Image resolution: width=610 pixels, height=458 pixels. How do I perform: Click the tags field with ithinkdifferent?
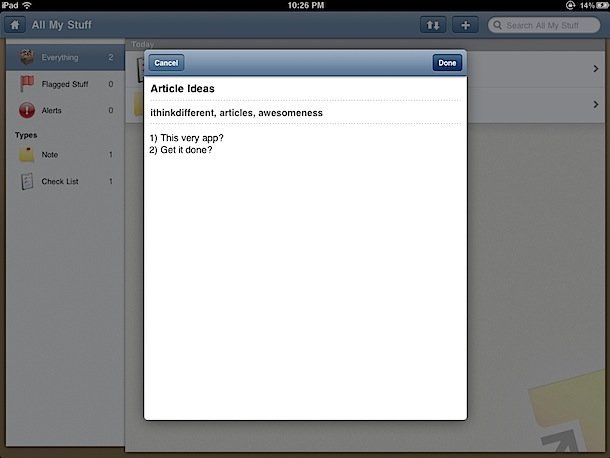(x=305, y=113)
